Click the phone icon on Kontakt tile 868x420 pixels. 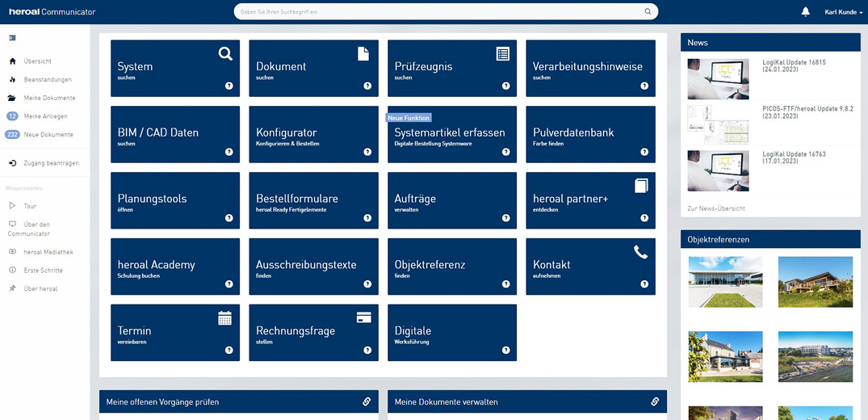coord(641,252)
